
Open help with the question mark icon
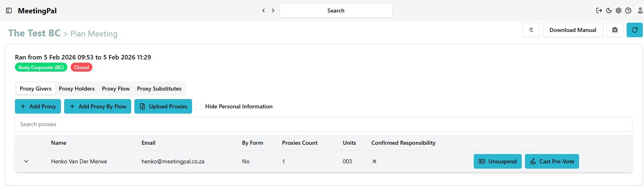click(x=628, y=11)
